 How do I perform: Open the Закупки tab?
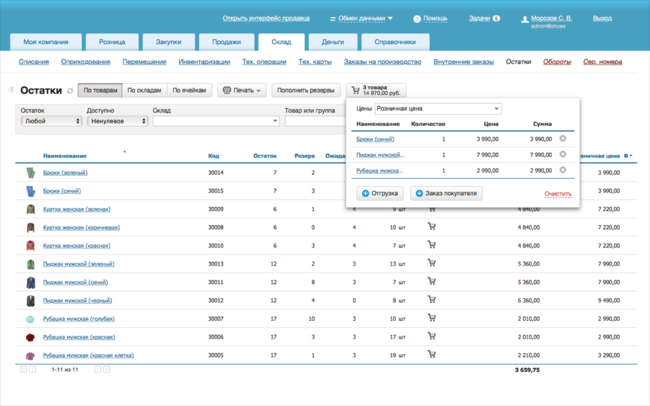click(169, 42)
